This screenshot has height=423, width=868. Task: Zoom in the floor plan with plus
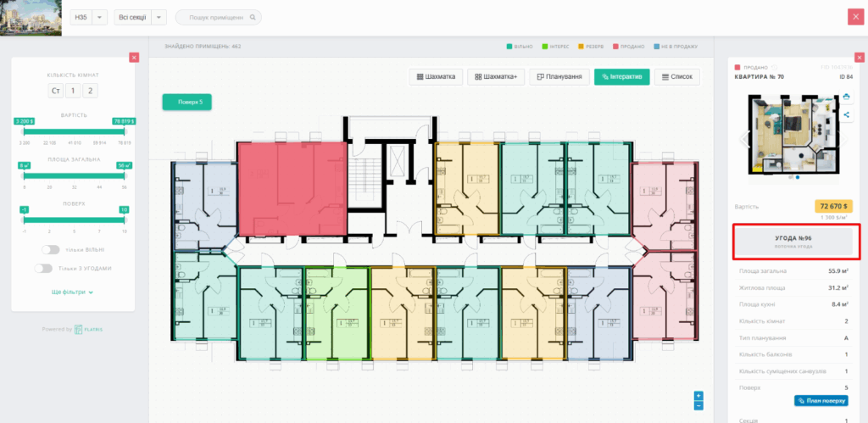698,396
